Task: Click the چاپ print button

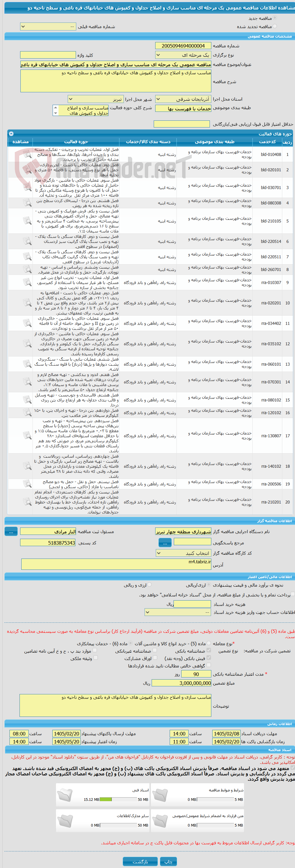Action: [x=168, y=861]
